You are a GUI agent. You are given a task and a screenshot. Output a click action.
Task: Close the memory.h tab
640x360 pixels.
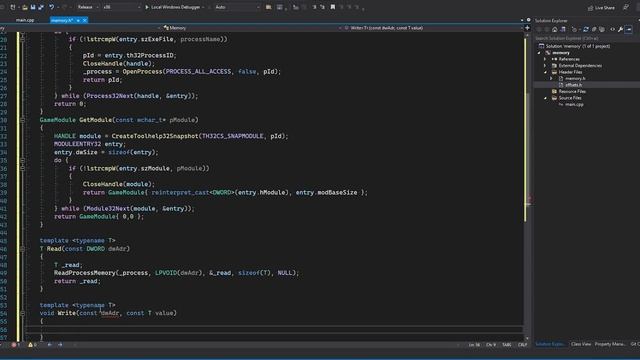pos(84,20)
